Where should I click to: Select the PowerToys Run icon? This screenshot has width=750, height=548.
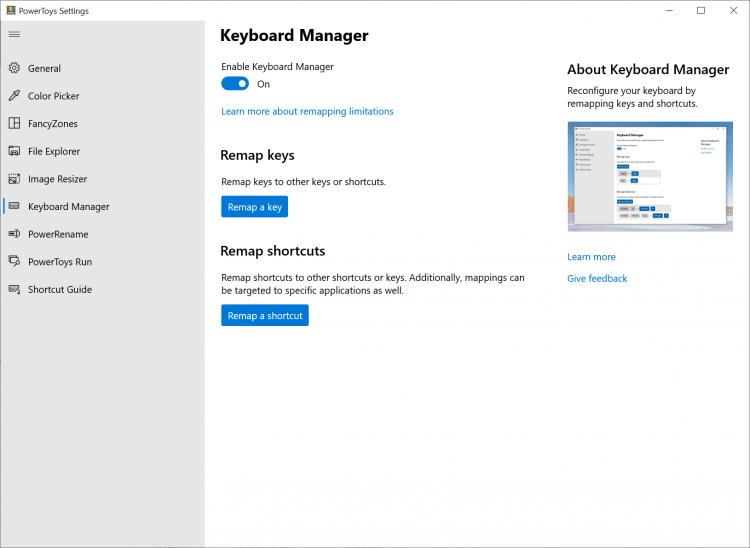pos(14,262)
